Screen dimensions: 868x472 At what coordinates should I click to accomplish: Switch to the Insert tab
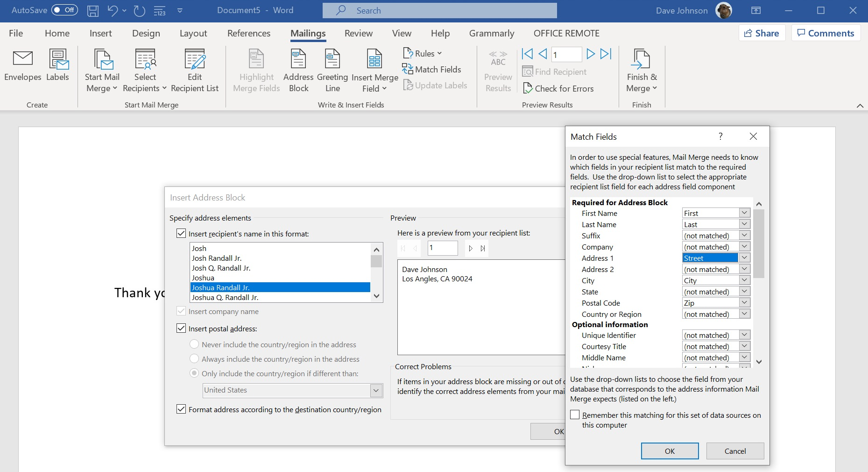(x=101, y=33)
